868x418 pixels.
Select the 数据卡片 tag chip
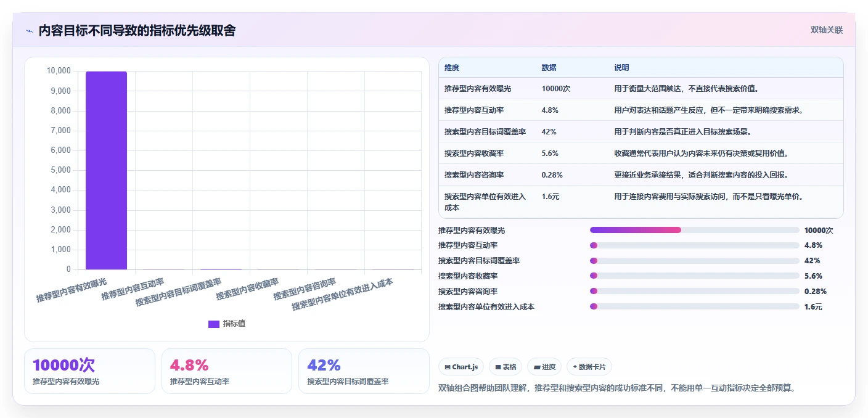(x=589, y=367)
